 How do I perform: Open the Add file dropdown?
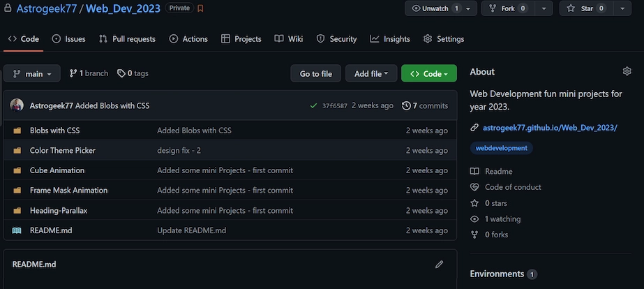[x=371, y=73]
